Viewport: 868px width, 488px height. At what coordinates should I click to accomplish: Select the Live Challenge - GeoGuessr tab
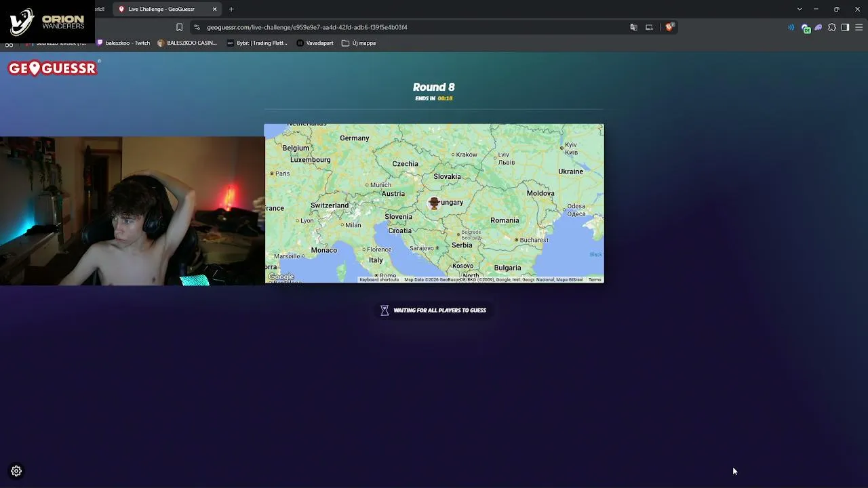[167, 9]
